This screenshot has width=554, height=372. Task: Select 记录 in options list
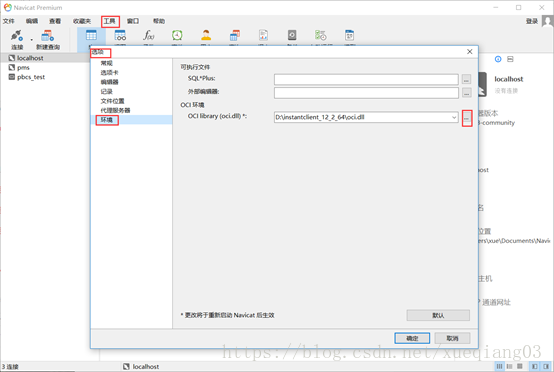tap(106, 91)
